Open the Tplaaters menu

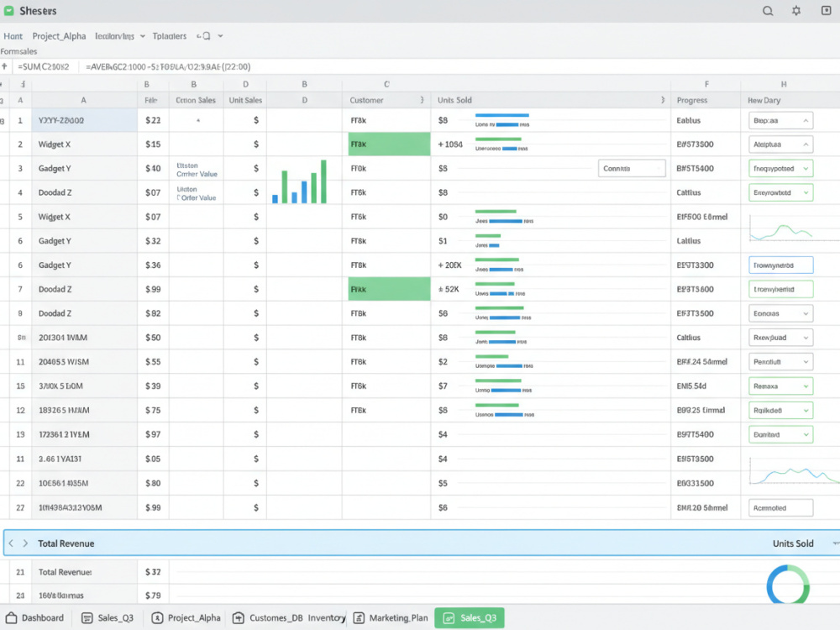[x=170, y=36]
